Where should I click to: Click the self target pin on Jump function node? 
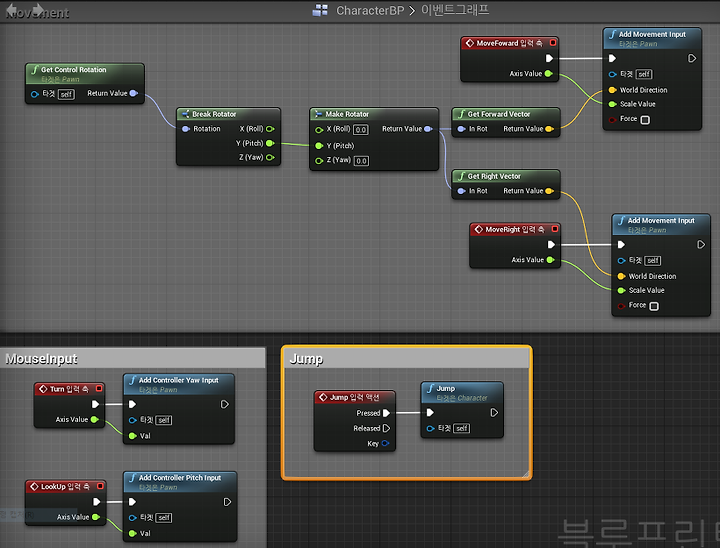430,429
